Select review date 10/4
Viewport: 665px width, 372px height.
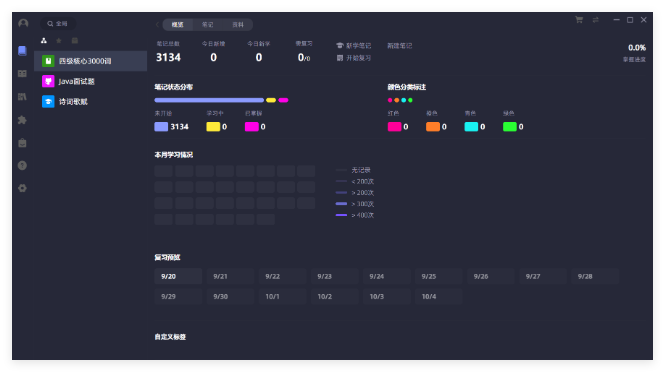(x=439, y=296)
